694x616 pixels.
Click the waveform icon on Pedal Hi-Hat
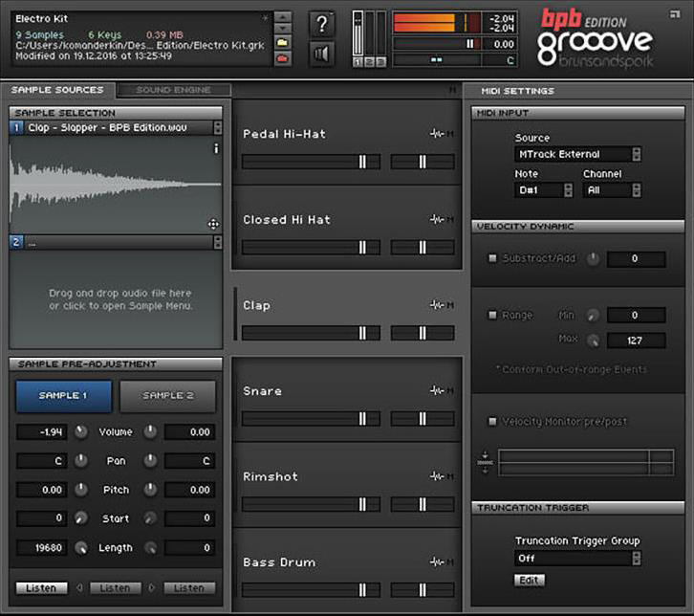click(437, 134)
